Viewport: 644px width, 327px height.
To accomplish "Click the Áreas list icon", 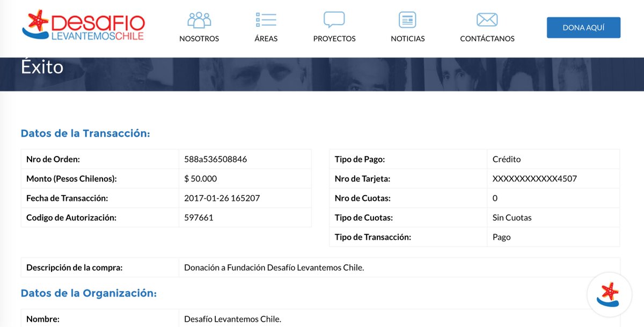I will (x=266, y=20).
